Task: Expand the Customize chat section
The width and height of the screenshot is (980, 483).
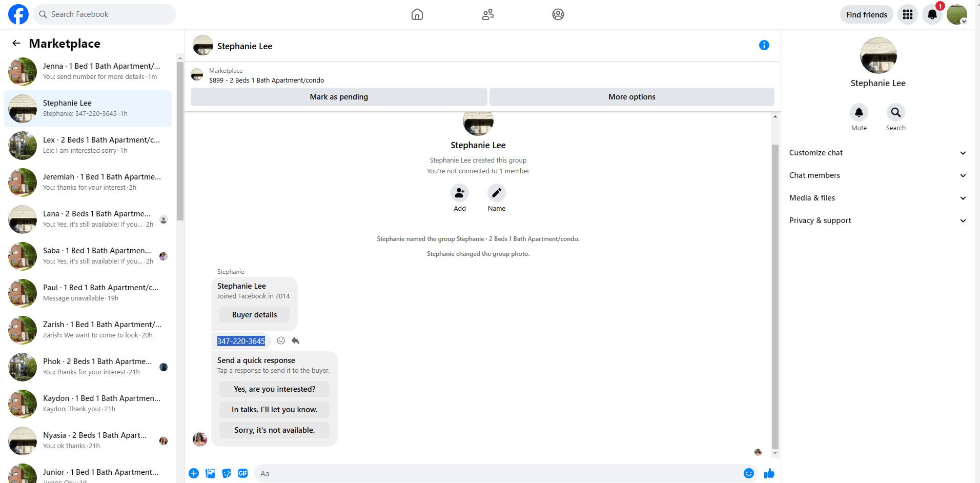Action: pyautogui.click(x=877, y=153)
